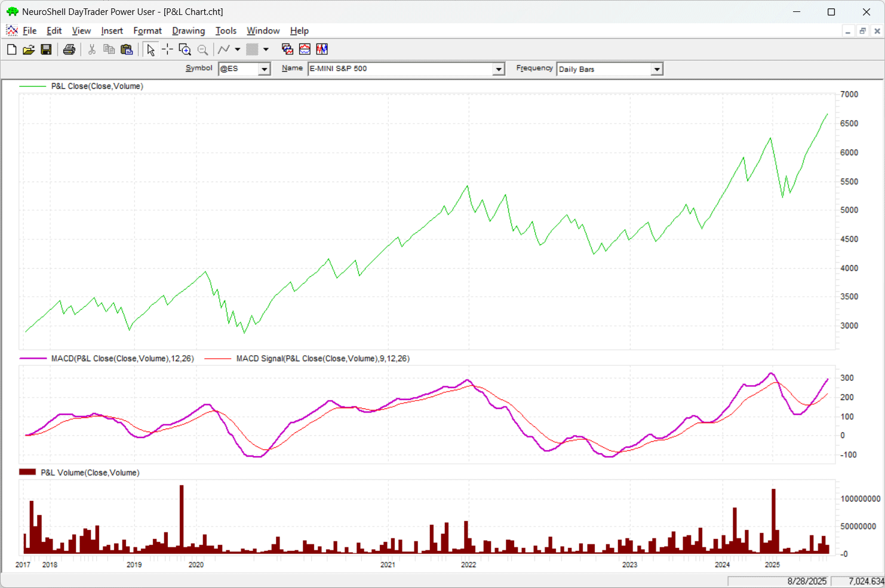Click the New chart icon

(x=11, y=50)
